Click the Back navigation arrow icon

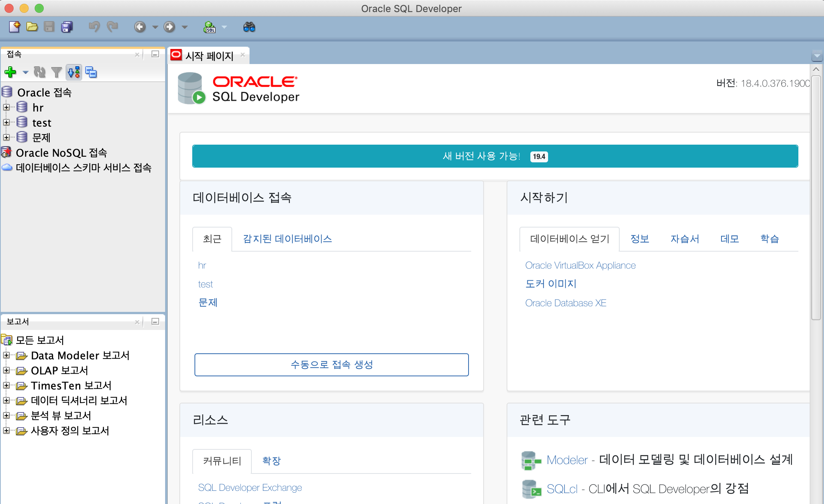tap(140, 27)
